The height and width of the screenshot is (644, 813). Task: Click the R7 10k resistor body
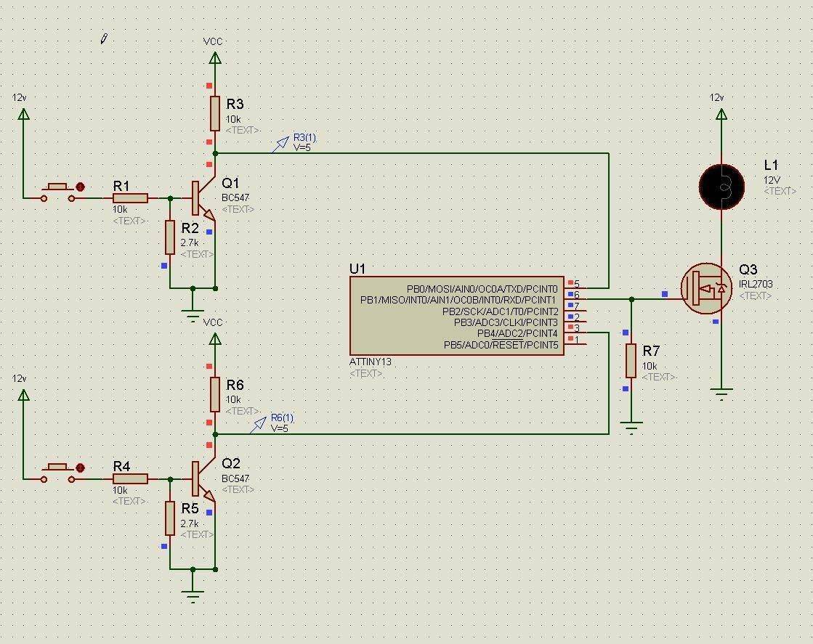click(631, 361)
